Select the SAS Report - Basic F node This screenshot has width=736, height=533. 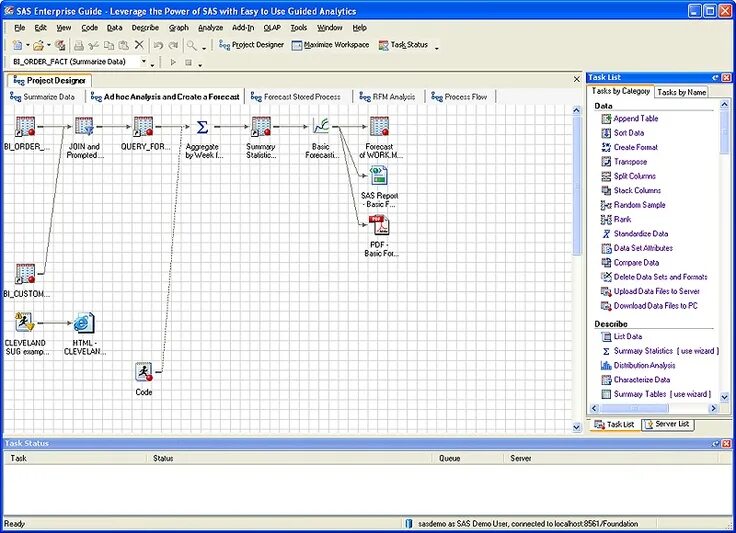379,175
